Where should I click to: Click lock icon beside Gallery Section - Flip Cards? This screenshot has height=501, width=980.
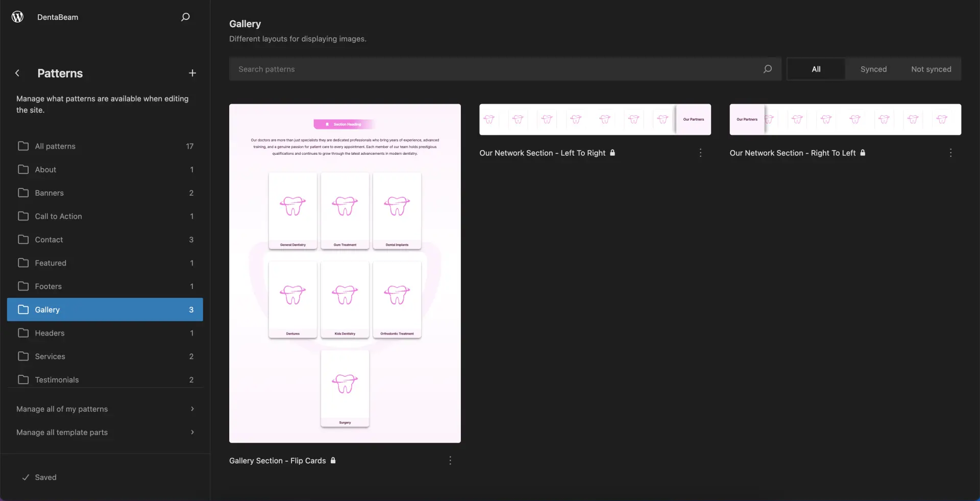point(333,460)
